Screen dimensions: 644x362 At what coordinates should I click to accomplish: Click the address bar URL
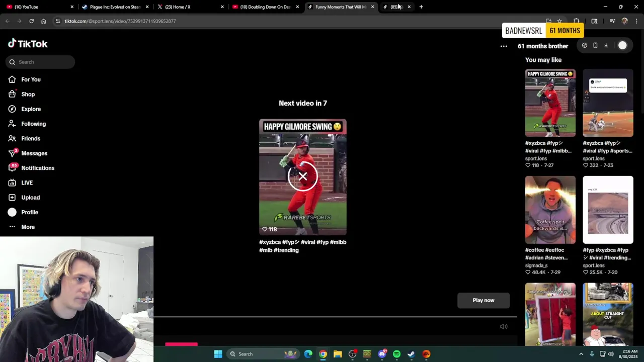pyautogui.click(x=120, y=21)
